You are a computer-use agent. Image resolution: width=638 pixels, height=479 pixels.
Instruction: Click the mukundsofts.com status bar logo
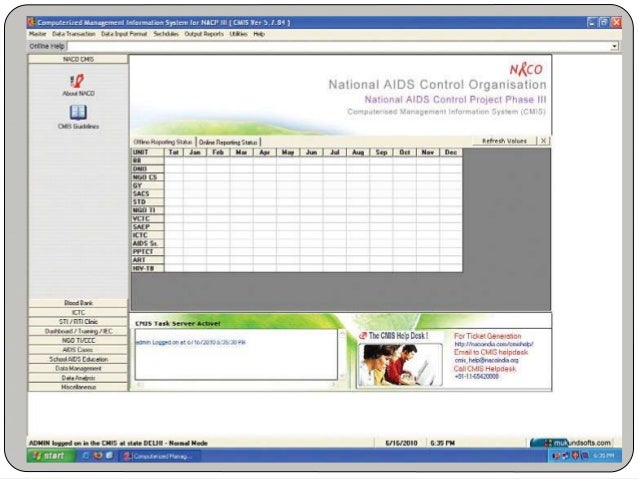tap(572, 442)
